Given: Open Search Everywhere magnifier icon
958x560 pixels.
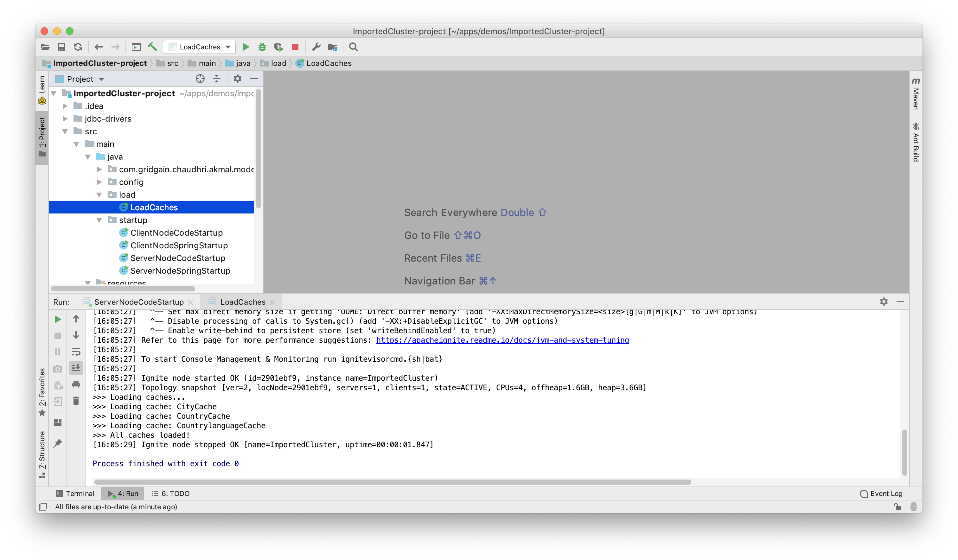Looking at the screenshot, I should point(354,47).
